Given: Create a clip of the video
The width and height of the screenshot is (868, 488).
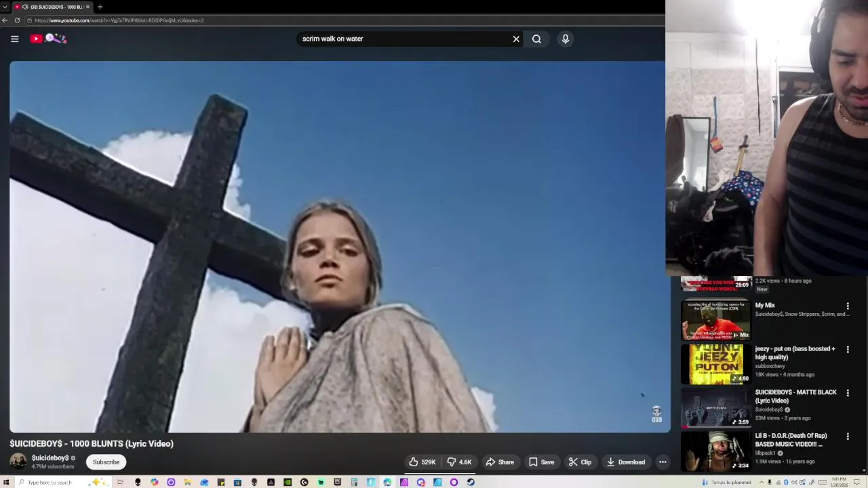Looking at the screenshot, I should coord(580,462).
